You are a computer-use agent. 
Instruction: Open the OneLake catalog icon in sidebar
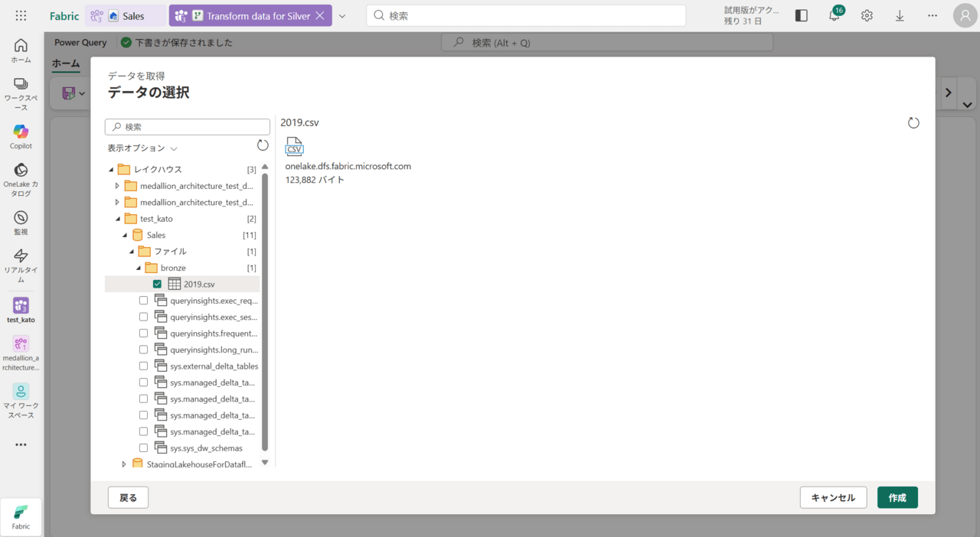pos(21,171)
